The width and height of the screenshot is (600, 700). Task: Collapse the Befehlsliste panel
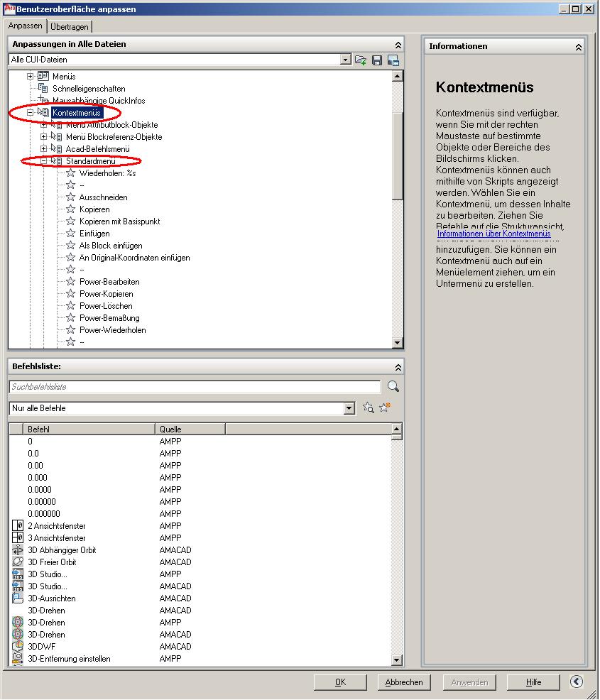(398, 368)
